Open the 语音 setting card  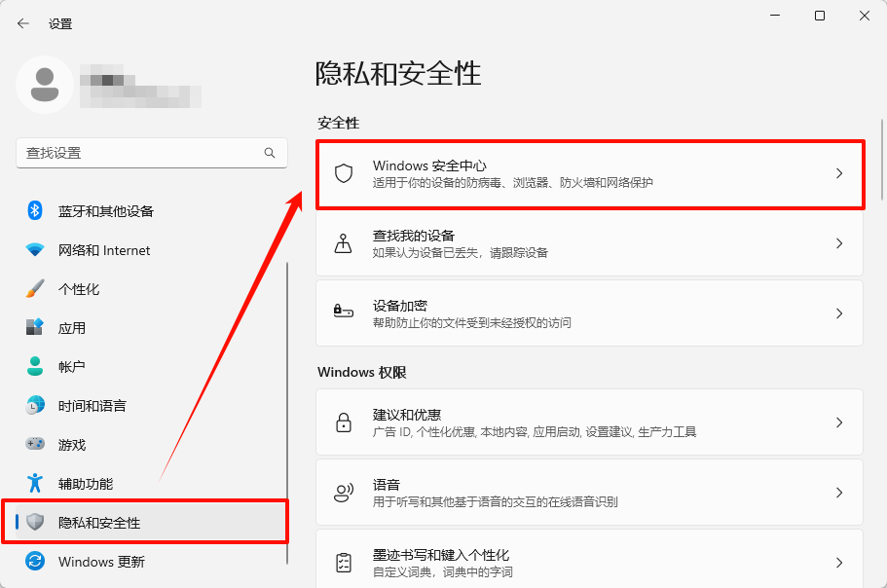point(589,493)
